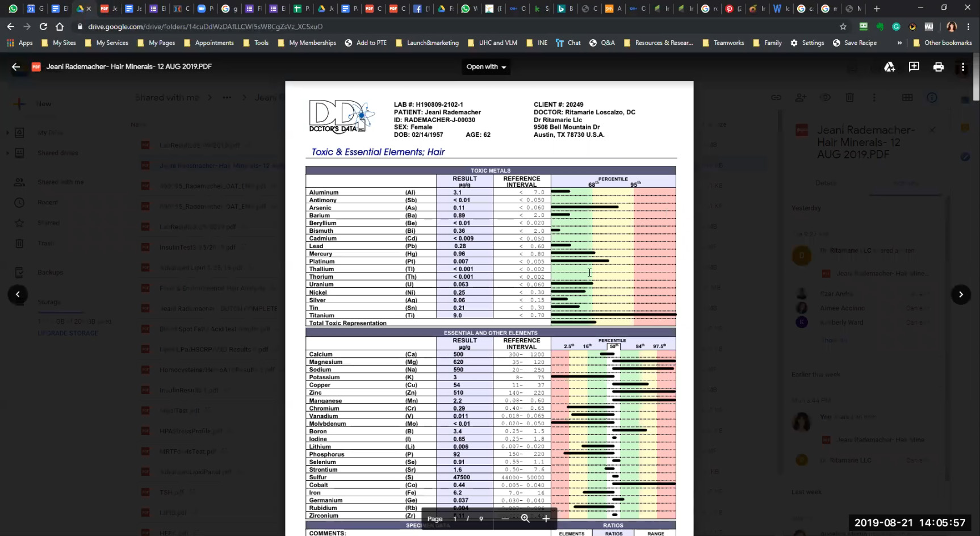Expand the My Sites bookmark folder
Image resolution: width=980 pixels, height=536 pixels.
pyautogui.click(x=58, y=43)
